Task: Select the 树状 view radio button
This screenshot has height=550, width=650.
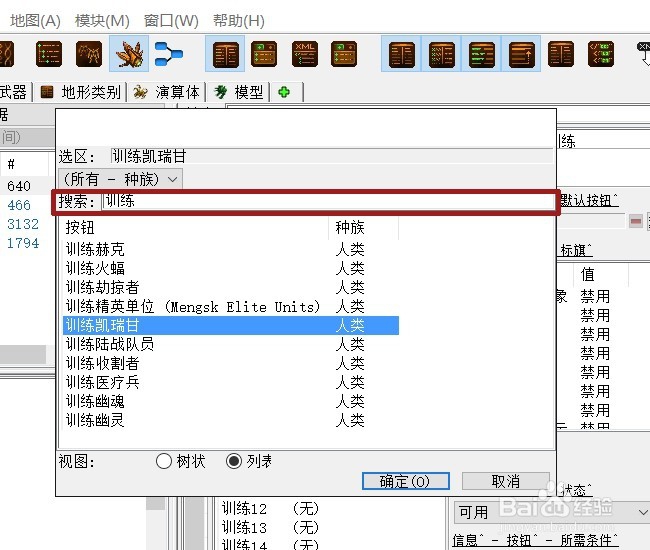Action: pyautogui.click(x=164, y=460)
